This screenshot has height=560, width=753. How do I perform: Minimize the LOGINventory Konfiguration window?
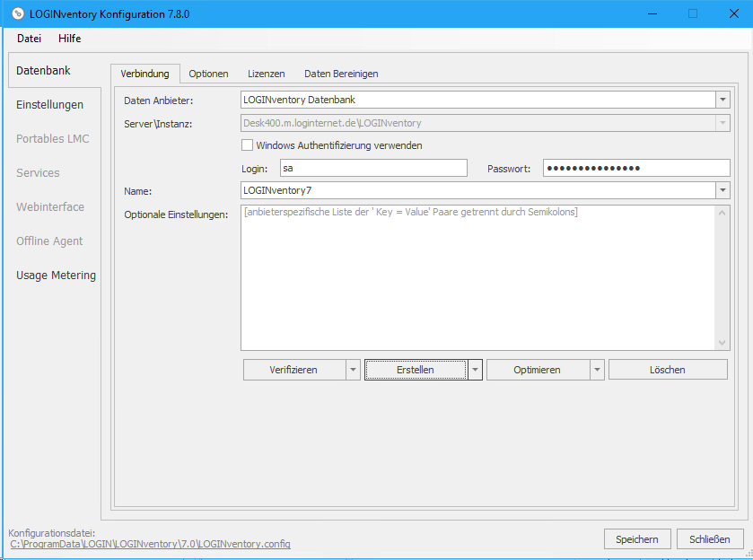652,14
